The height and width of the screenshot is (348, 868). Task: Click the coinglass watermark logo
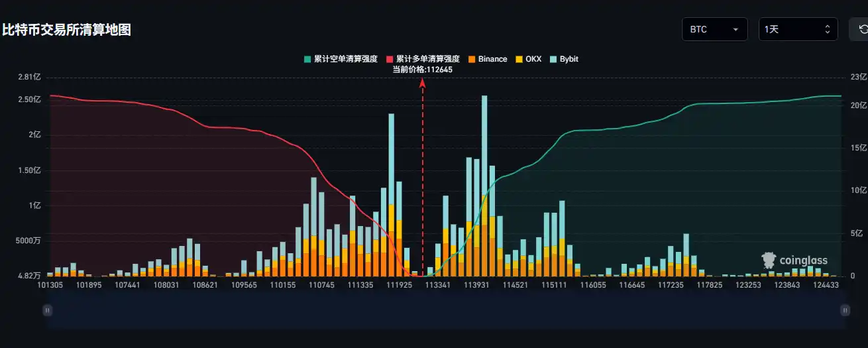coord(794,261)
